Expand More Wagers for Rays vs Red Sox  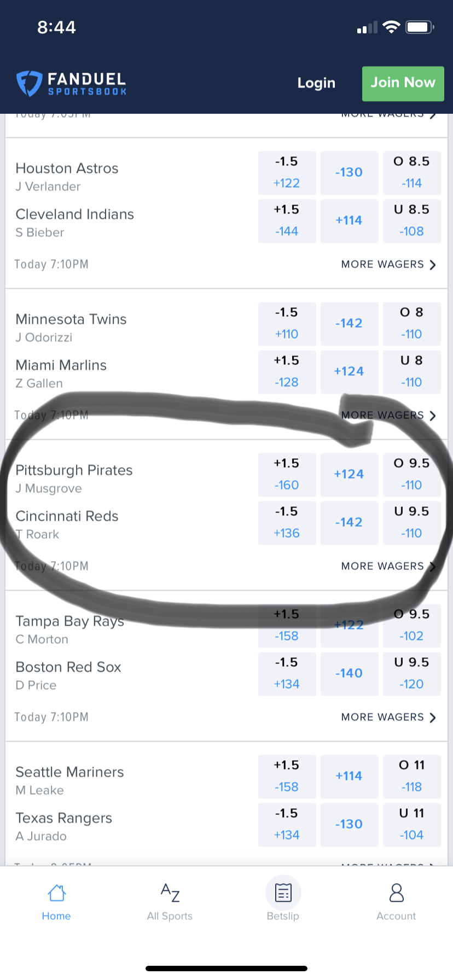click(x=388, y=717)
